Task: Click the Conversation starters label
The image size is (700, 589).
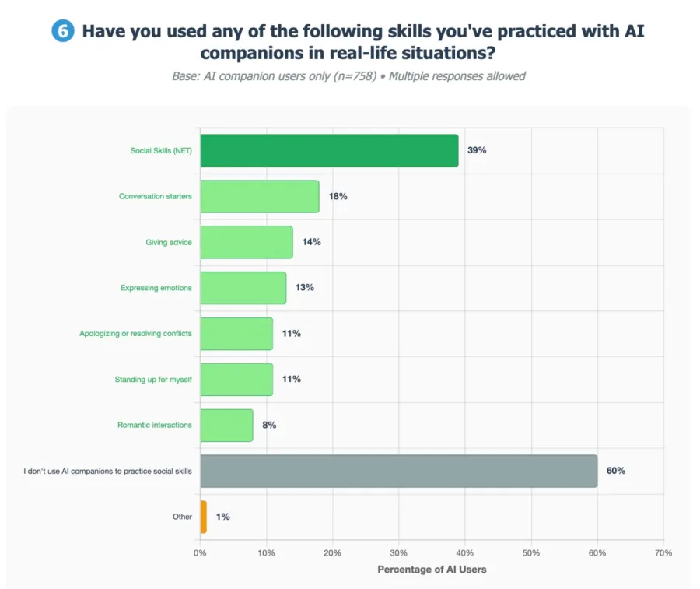Action: [x=155, y=196]
